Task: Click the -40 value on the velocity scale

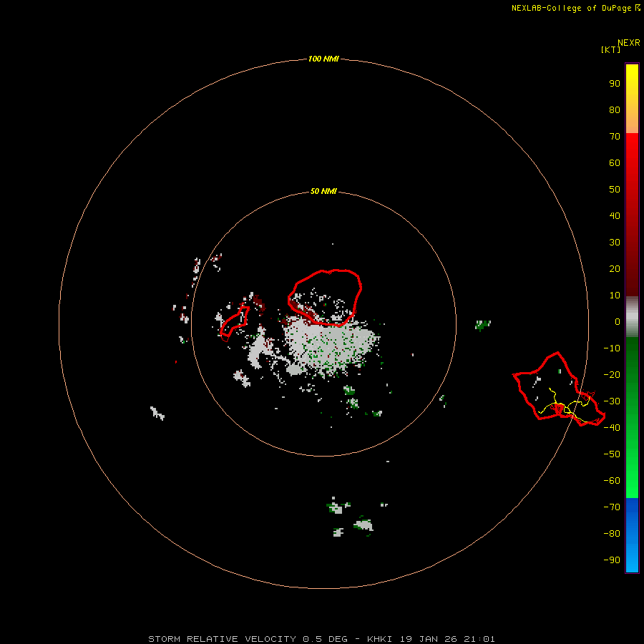Action: tap(612, 428)
